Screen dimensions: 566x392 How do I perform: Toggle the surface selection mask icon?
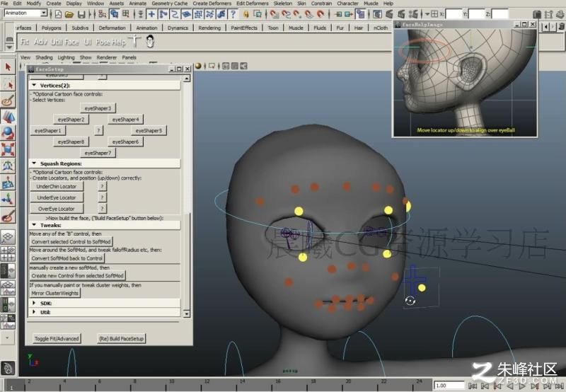click(186, 14)
